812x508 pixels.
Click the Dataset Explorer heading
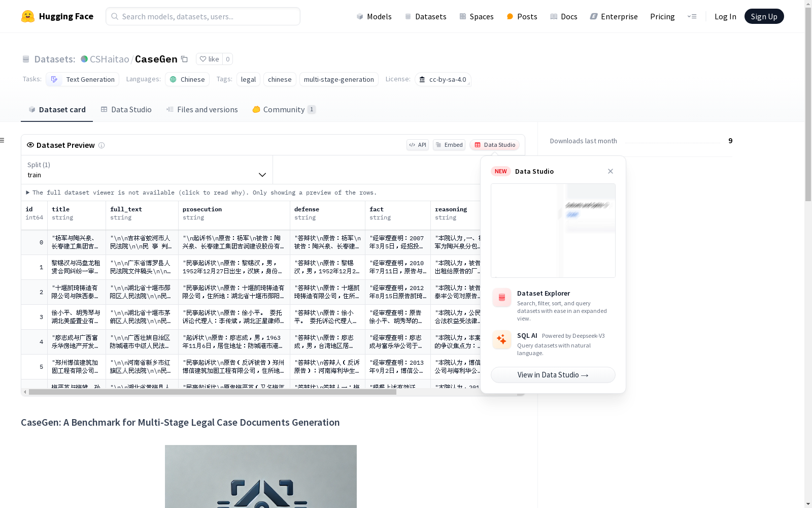point(544,293)
